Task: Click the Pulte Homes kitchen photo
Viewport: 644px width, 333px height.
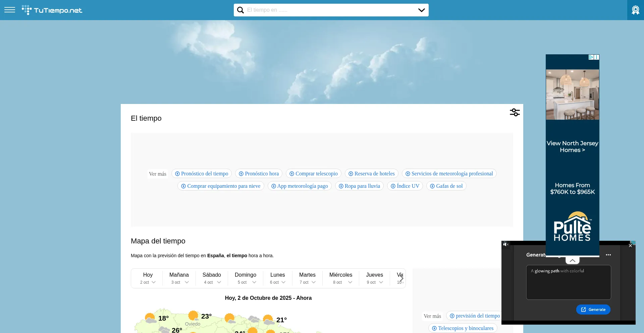Action: (572, 95)
